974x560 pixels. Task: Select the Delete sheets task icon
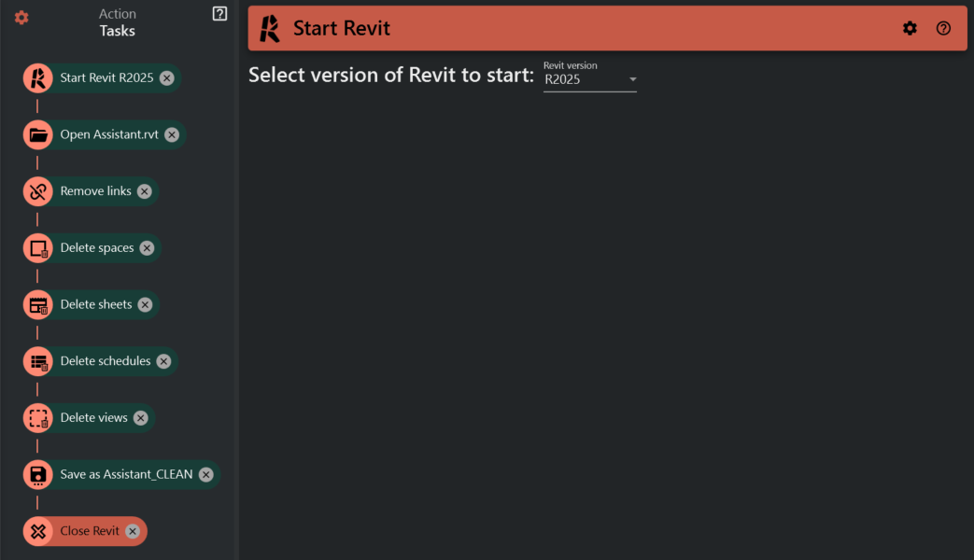coord(36,304)
